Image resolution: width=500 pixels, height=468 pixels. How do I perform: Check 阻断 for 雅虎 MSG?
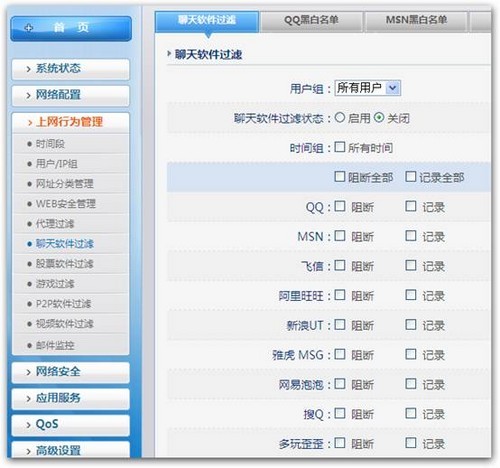point(339,354)
